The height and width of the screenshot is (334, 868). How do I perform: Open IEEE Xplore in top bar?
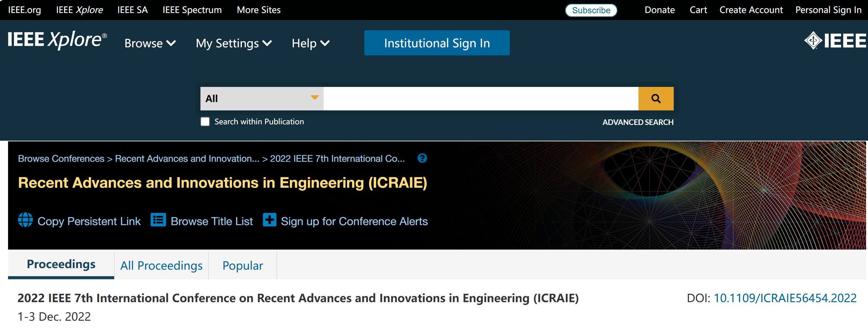(79, 10)
